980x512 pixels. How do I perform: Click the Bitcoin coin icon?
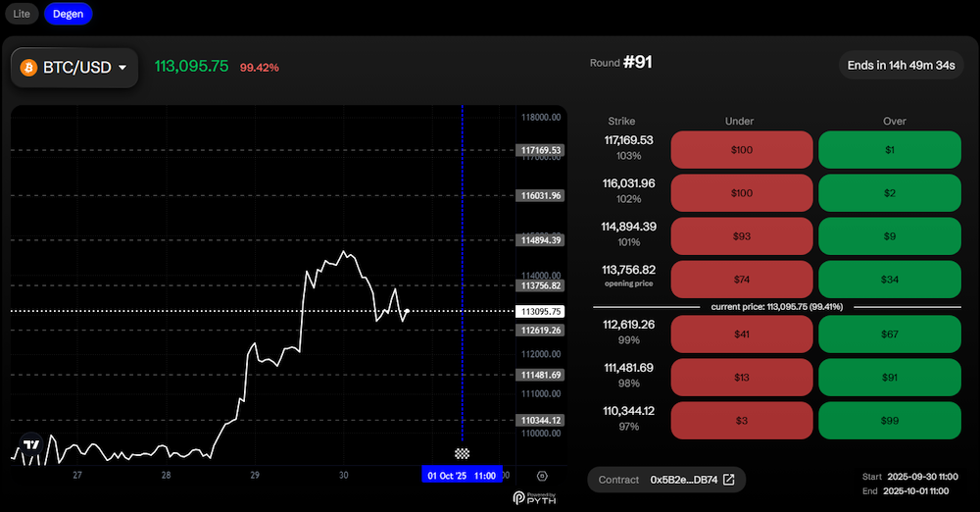pos(28,68)
